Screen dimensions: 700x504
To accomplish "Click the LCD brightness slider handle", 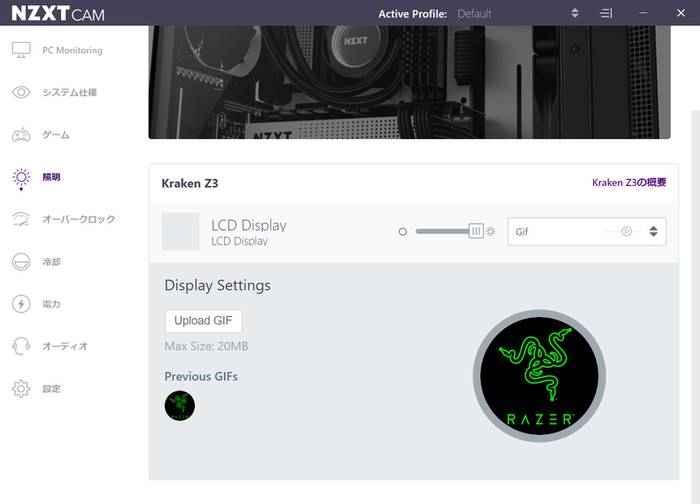I will (x=476, y=231).
